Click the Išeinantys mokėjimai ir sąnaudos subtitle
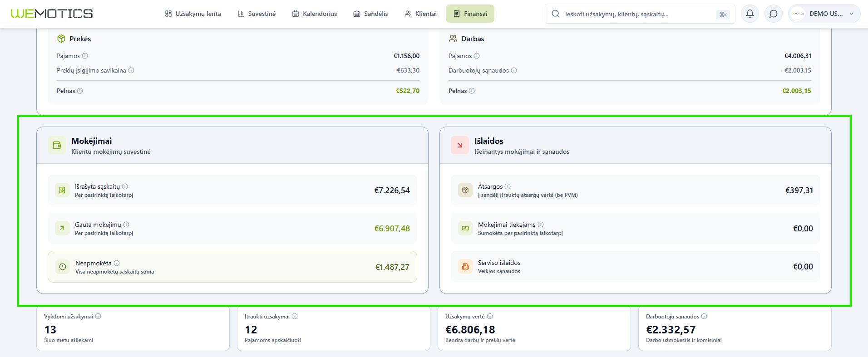 pos(522,152)
